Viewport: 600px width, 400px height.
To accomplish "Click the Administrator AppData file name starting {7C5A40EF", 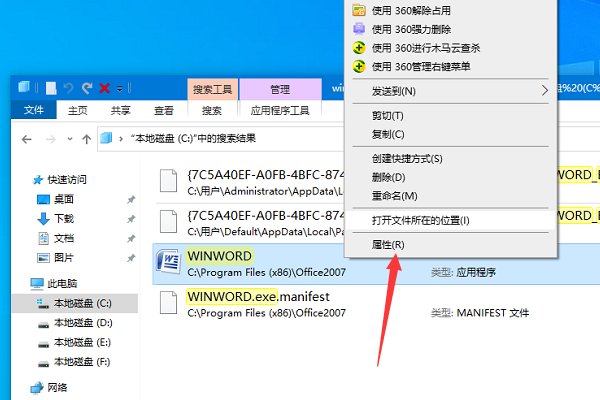I will [266, 175].
